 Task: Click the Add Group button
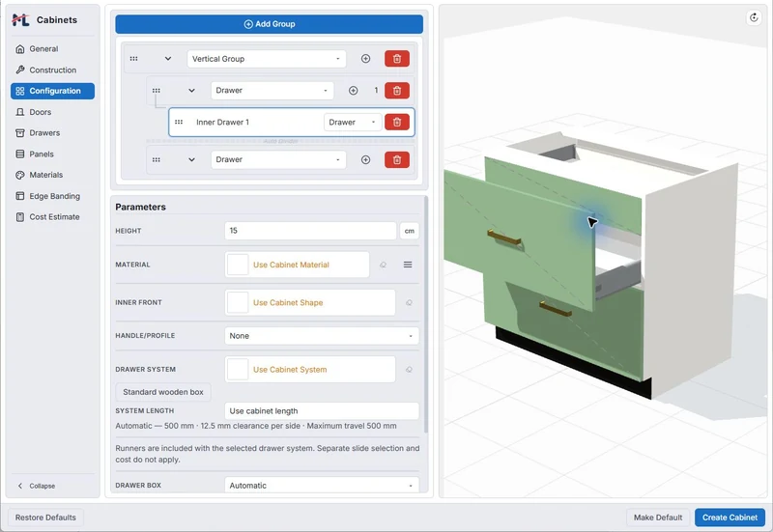(x=270, y=24)
